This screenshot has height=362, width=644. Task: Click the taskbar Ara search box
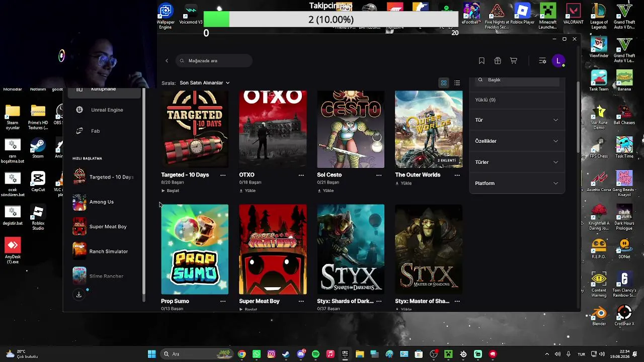click(x=197, y=354)
